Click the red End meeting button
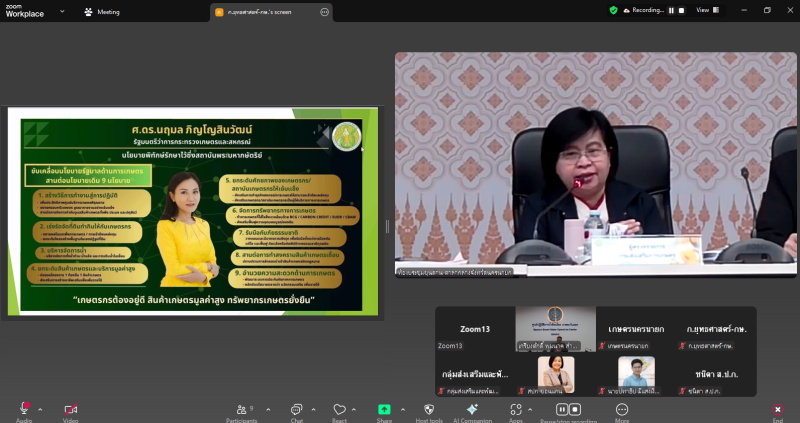800x423 pixels. pos(778,409)
